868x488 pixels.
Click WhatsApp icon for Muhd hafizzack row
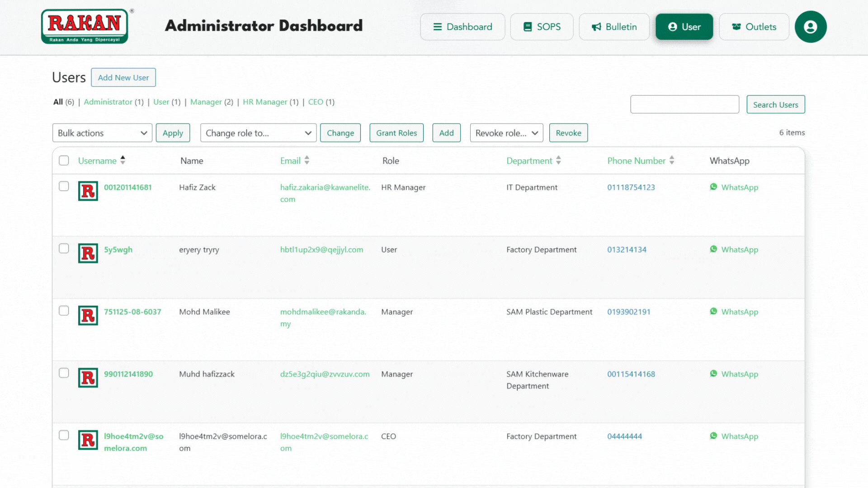pos(713,374)
